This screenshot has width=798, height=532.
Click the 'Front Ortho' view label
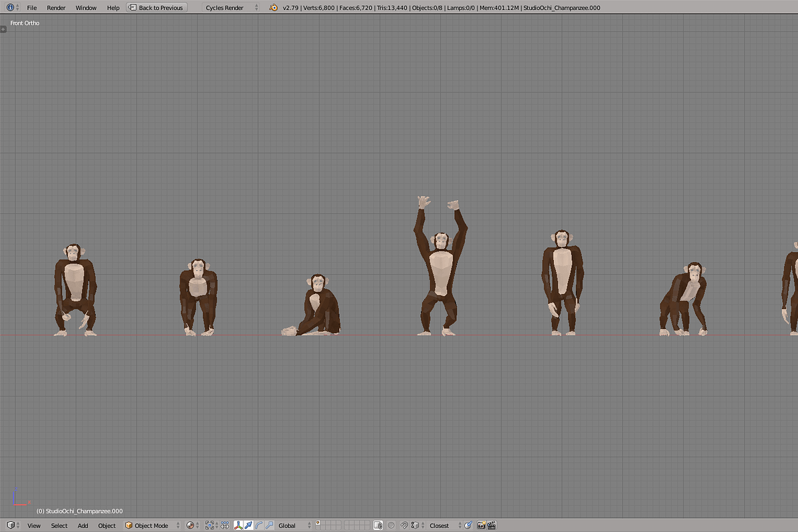[25, 23]
